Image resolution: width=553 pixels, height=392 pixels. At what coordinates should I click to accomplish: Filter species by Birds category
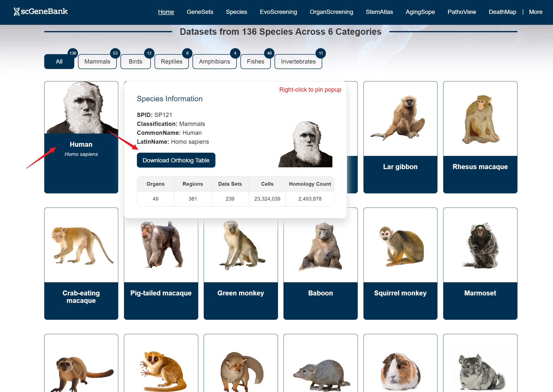coord(135,62)
